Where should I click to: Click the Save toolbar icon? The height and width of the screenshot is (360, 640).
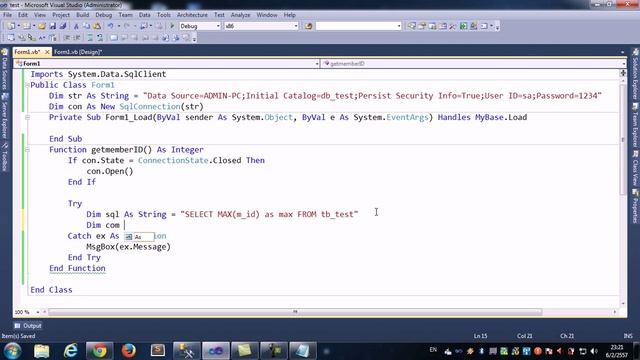53,26
